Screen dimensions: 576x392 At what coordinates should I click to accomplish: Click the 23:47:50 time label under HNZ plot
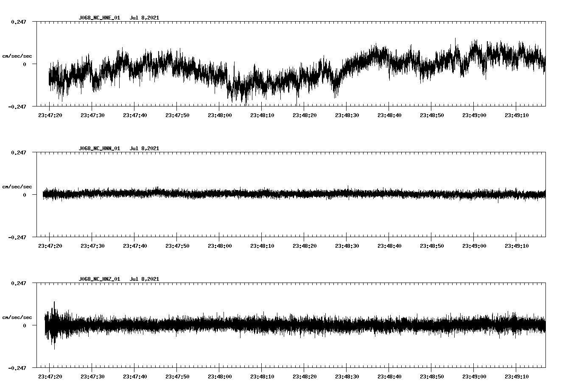(177, 376)
